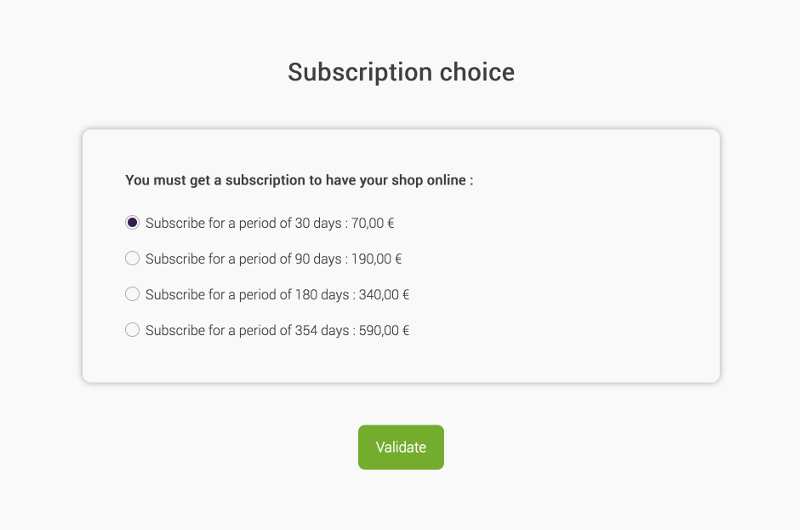Click the 190,00 € price text
Image resolution: width=800 pixels, height=530 pixels.
(376, 259)
